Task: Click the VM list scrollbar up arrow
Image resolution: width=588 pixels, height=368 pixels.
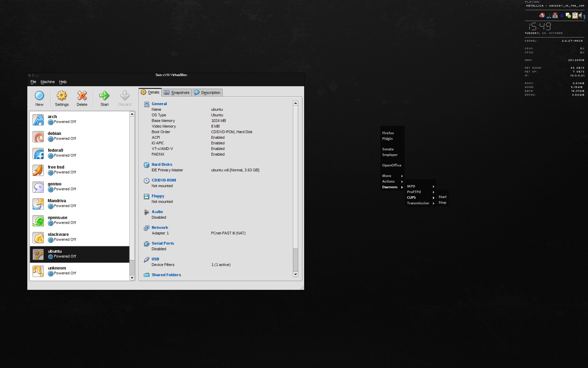Action: [132, 114]
